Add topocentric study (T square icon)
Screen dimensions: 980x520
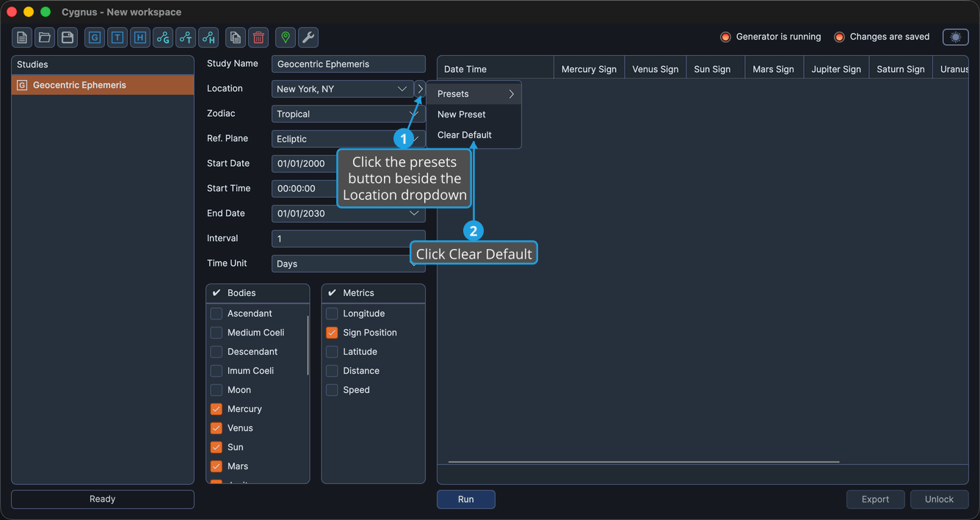117,37
